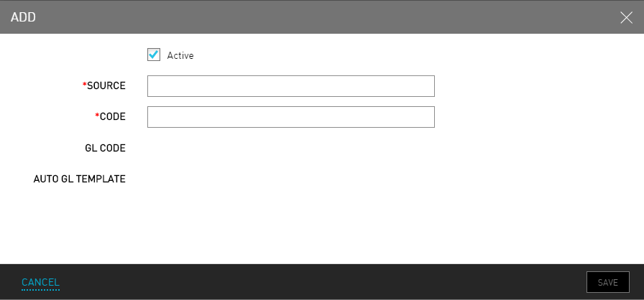
Task: Cancel adding via the CANCEL link
Action: pyautogui.click(x=40, y=283)
